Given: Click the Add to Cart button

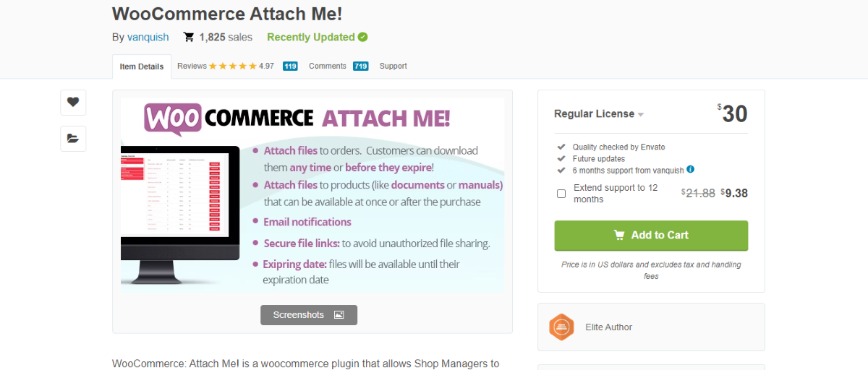Looking at the screenshot, I should 651,236.
